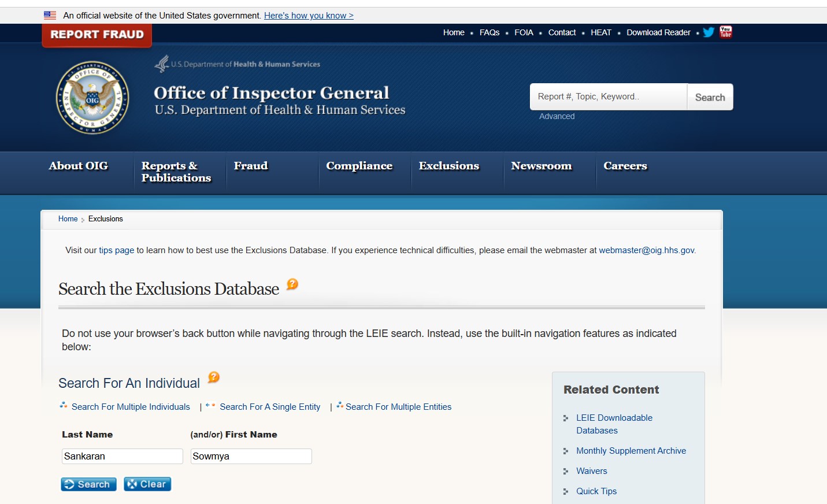Click bullet icon beside Quick Tips
The width and height of the screenshot is (827, 504).
tap(566, 491)
